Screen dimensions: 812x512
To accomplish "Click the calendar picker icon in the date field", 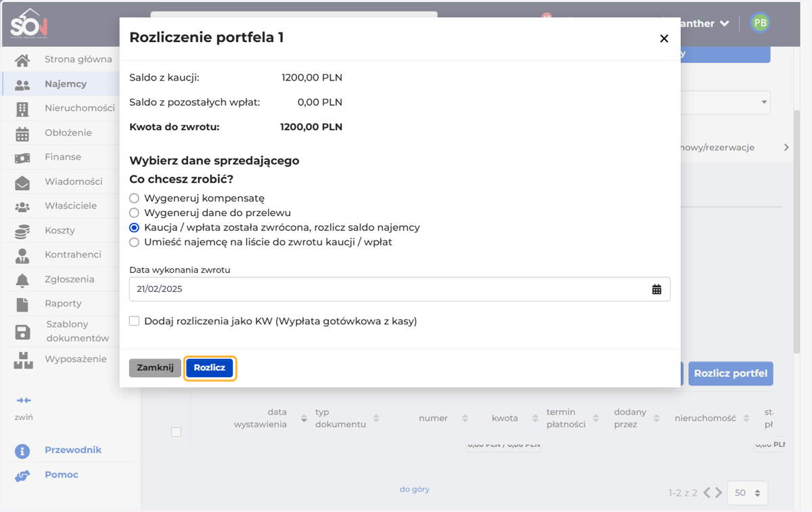I will pos(656,289).
